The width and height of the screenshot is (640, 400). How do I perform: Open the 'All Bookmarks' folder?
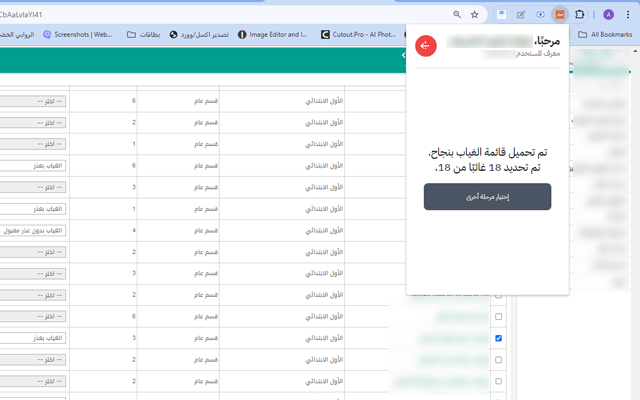605,35
